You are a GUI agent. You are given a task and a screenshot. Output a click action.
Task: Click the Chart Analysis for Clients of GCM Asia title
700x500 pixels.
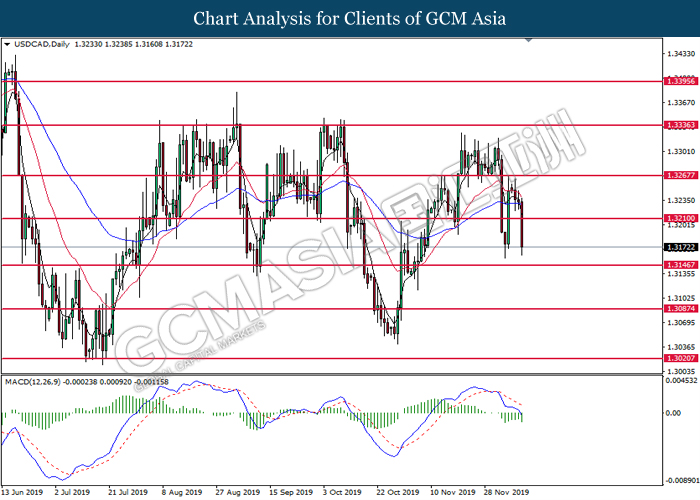(x=350, y=18)
